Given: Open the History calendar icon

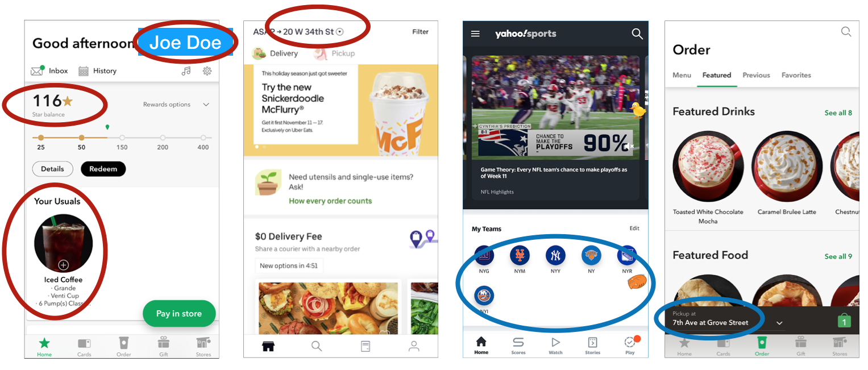Looking at the screenshot, I should 84,71.
